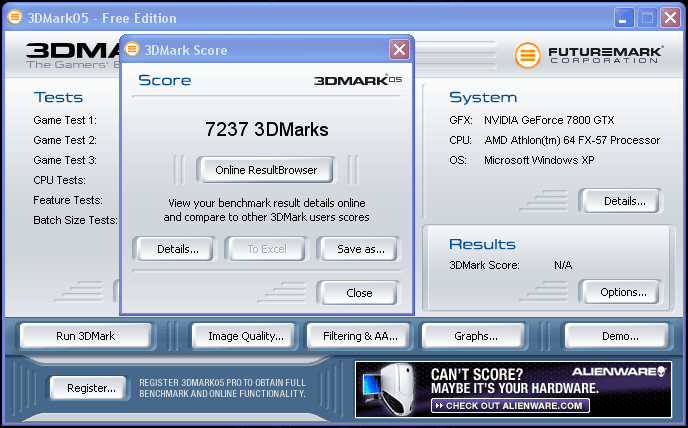The width and height of the screenshot is (688, 428).
Task: Click the 3DMark Score dialog title icon
Action: [132, 49]
